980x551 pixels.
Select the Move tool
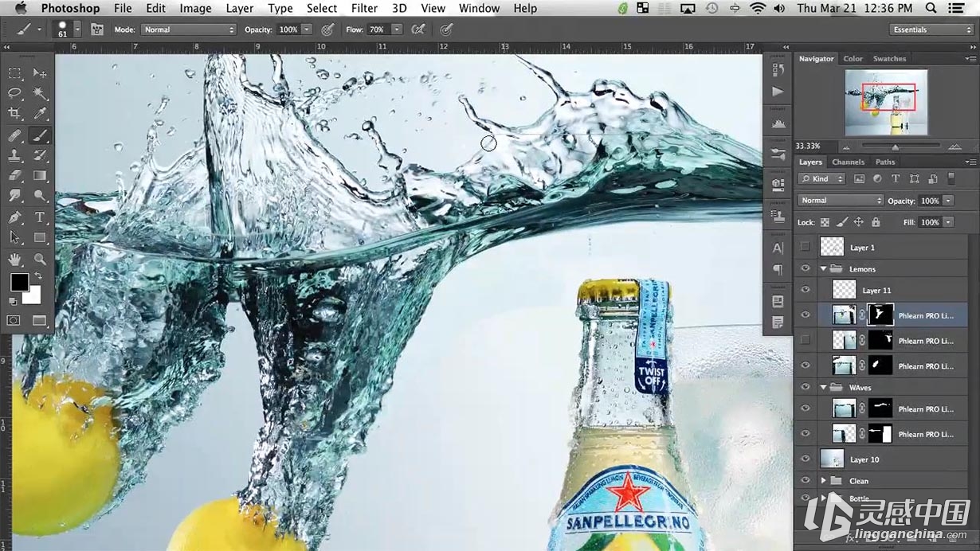coord(40,73)
